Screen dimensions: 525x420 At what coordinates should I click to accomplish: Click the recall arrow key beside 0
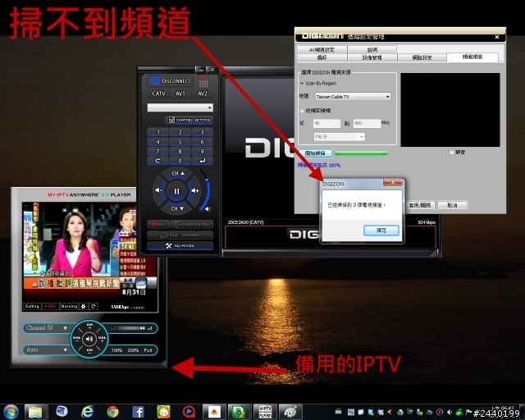[x=158, y=161]
